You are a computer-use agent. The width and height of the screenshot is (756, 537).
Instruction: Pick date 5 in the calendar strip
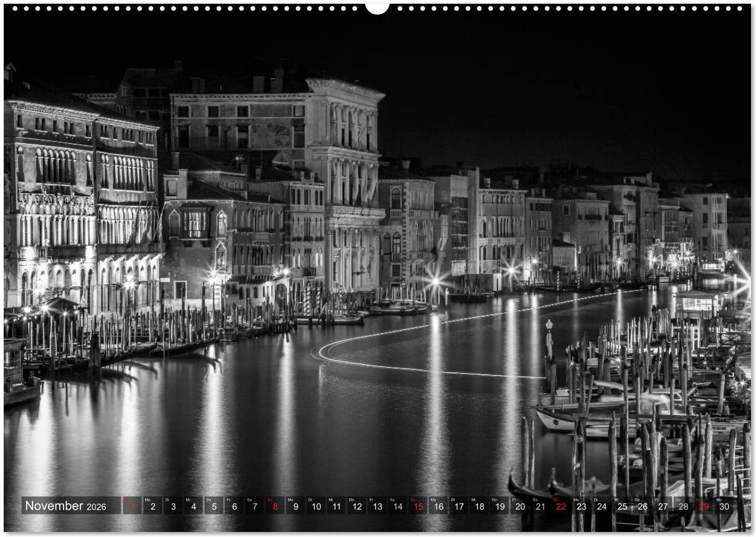[x=214, y=506]
